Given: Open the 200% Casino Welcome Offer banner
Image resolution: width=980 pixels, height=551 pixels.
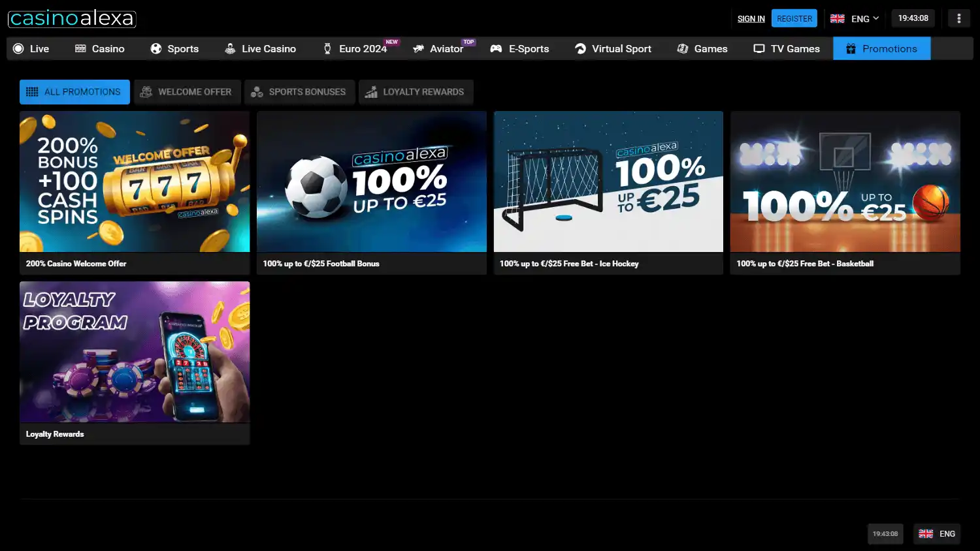Looking at the screenshot, I should 135,181.
